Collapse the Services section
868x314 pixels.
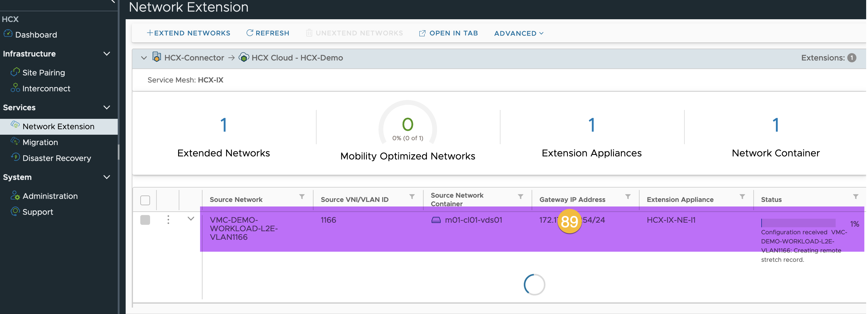[x=107, y=108]
